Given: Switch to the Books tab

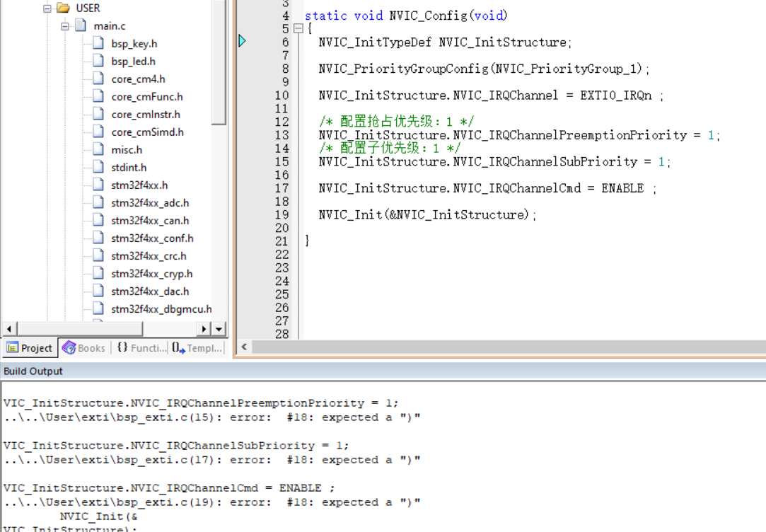Looking at the screenshot, I should (x=83, y=348).
